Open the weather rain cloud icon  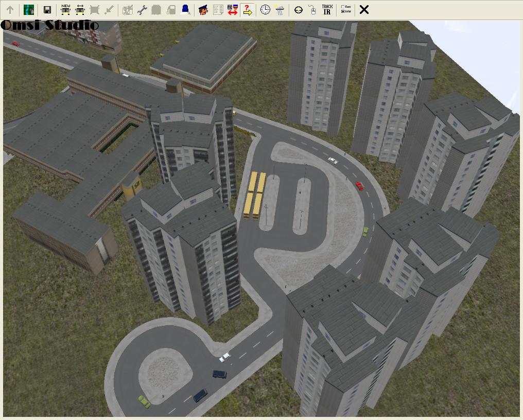click(x=280, y=10)
